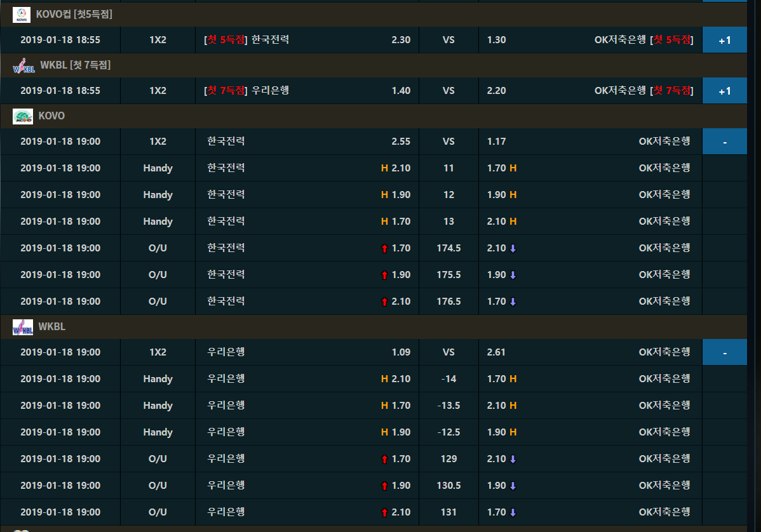
Task: Collapse the WKBL 우리은행 1X2 extra markets
Action: 725,352
